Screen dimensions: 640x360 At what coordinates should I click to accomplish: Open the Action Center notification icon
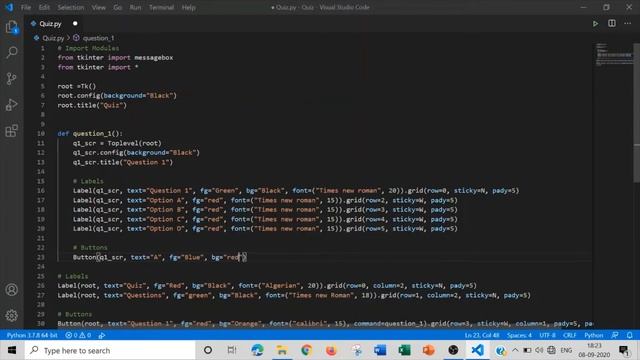tap(624, 350)
